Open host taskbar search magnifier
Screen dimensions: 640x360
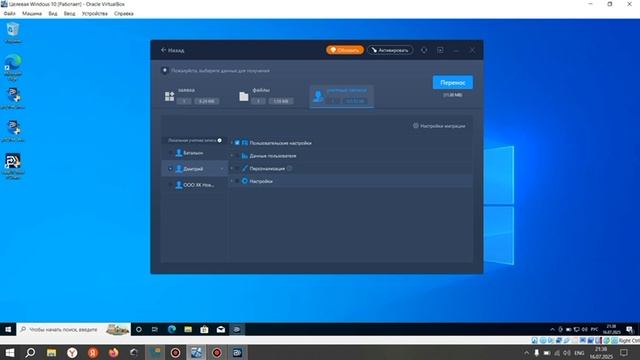30,353
